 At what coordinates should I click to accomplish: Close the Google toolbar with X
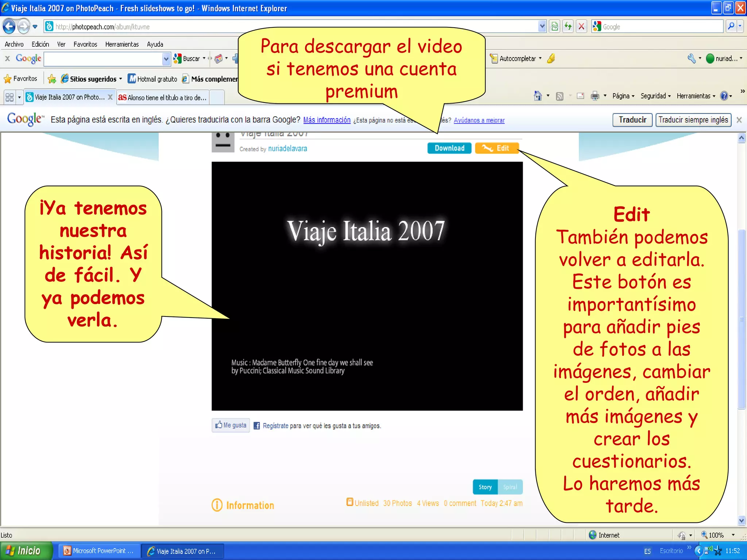(7, 58)
